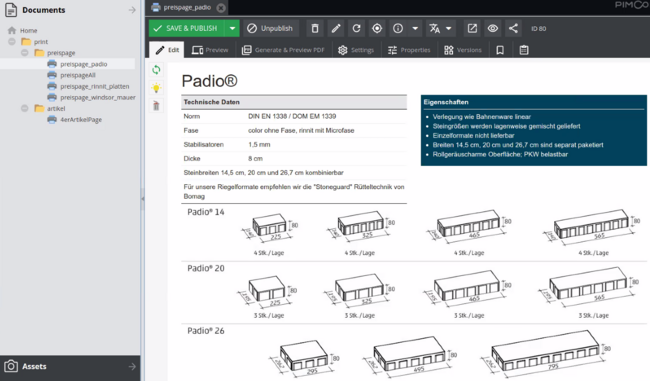Viewport: 650px width, 381px height.
Task: Switch to the Edit tab
Action: [167, 50]
